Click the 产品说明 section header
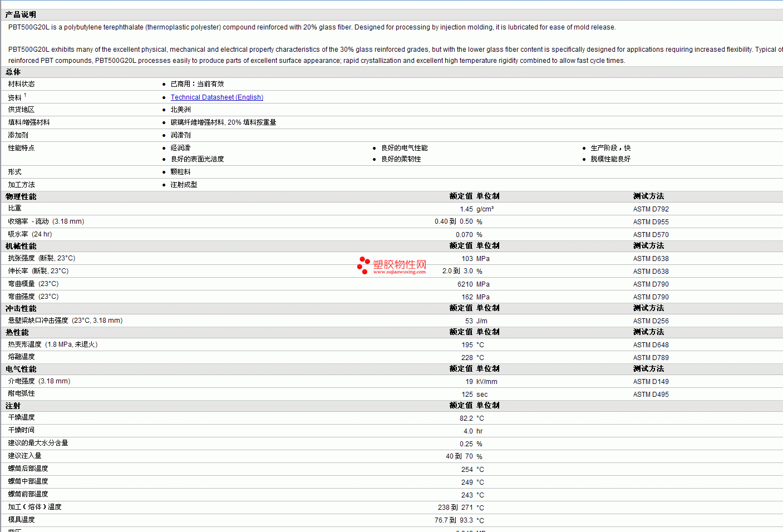 (x=21, y=14)
